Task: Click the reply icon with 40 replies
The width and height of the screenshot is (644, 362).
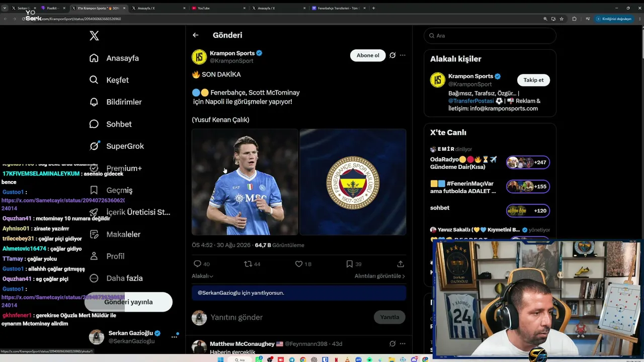Action: point(197,264)
